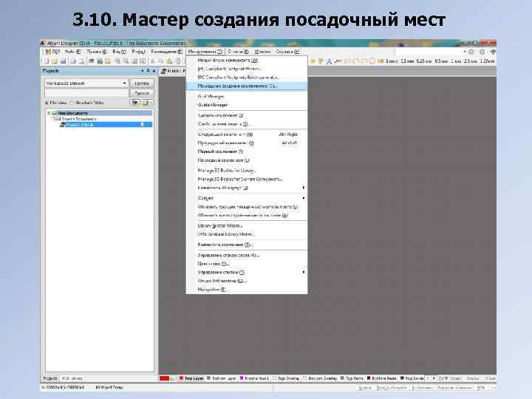Choose IPC Compliant Footprints Batch generator entry
This screenshot has width=532, height=399.
click(x=247, y=78)
